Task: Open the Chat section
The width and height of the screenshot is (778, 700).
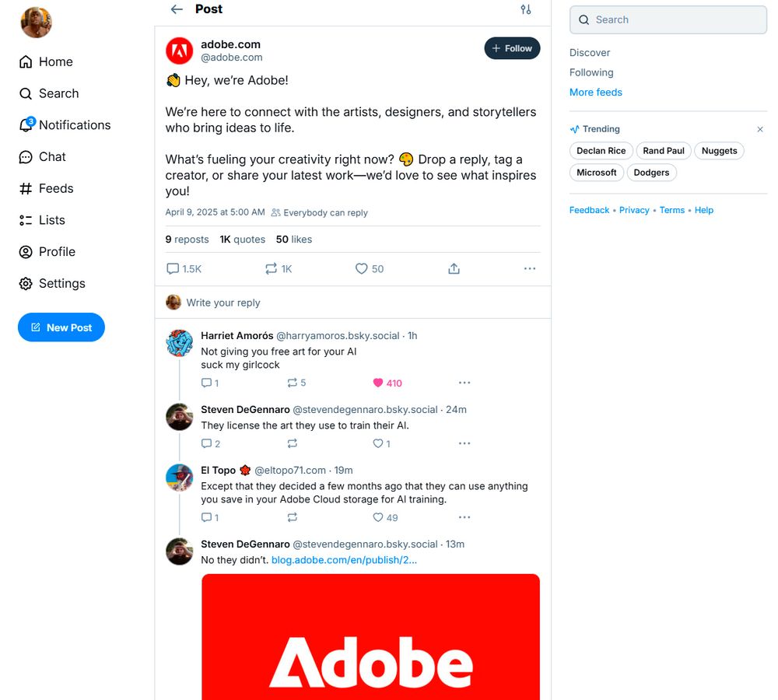Action: [52, 156]
